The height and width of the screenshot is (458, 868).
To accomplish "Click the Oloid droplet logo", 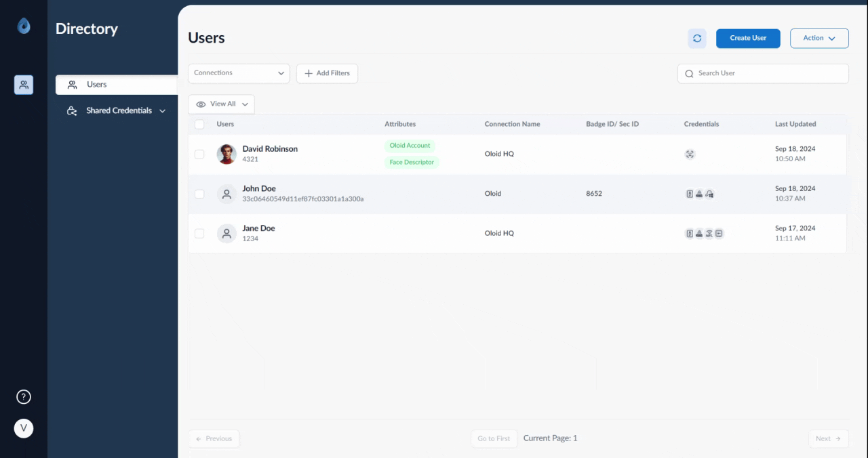I will (24, 26).
